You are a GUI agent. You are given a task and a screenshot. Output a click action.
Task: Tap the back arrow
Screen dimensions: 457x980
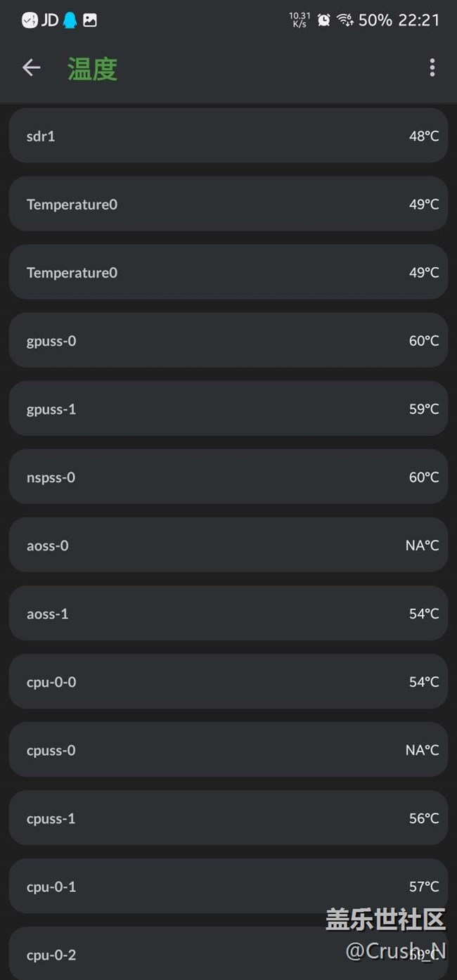tap(32, 67)
